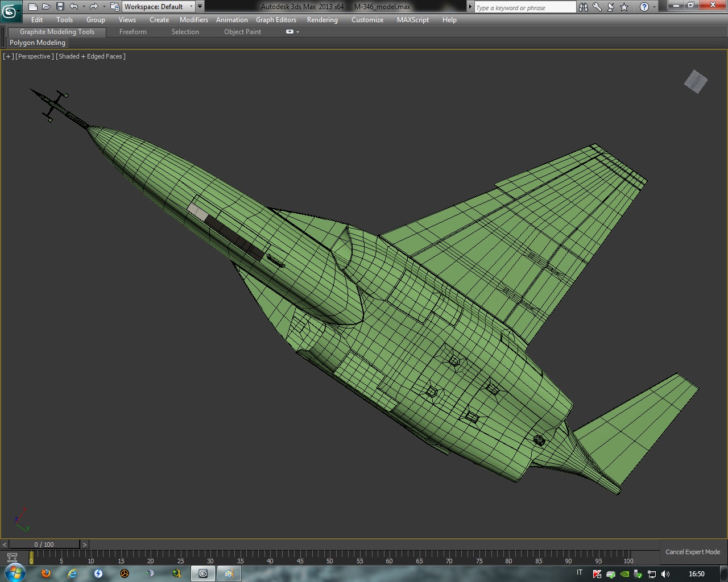
Task: Open the Views menu
Action: (127, 20)
